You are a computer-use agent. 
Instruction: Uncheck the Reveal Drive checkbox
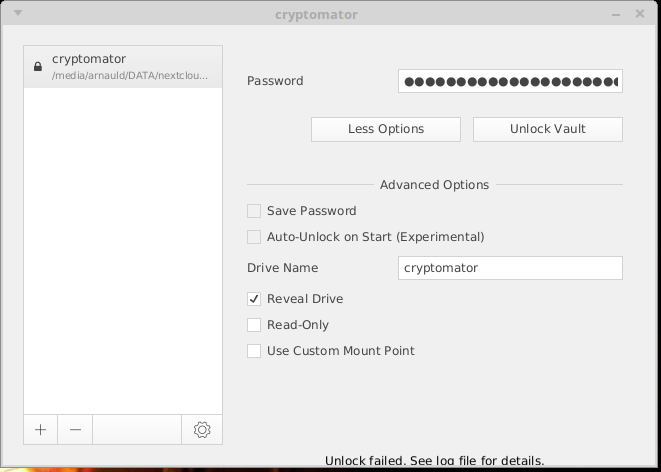tap(254, 299)
